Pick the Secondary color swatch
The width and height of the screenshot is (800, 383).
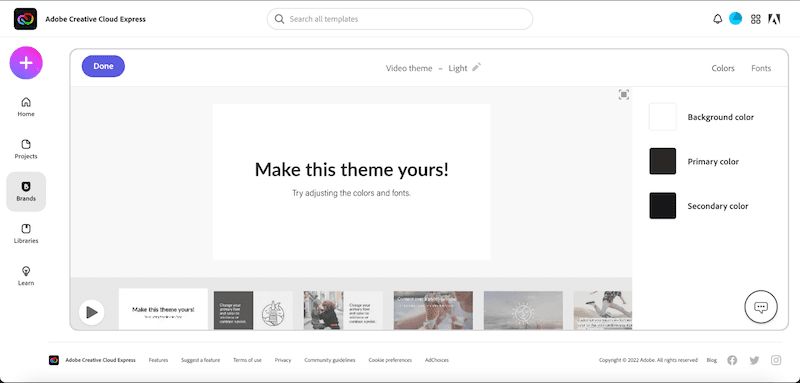(662, 206)
